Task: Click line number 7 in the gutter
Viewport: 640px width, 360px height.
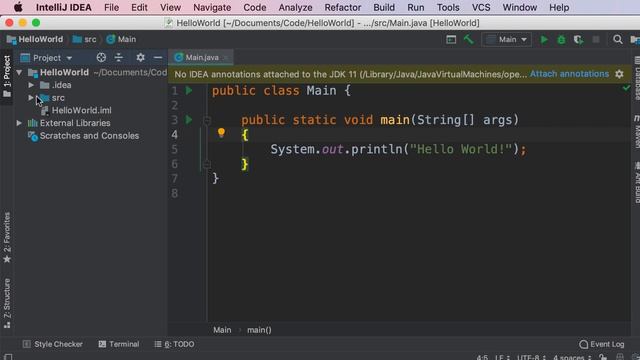Action: pos(174,178)
